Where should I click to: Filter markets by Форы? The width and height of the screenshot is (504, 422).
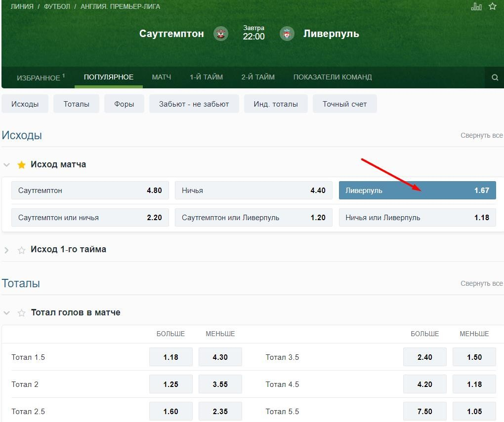[124, 104]
